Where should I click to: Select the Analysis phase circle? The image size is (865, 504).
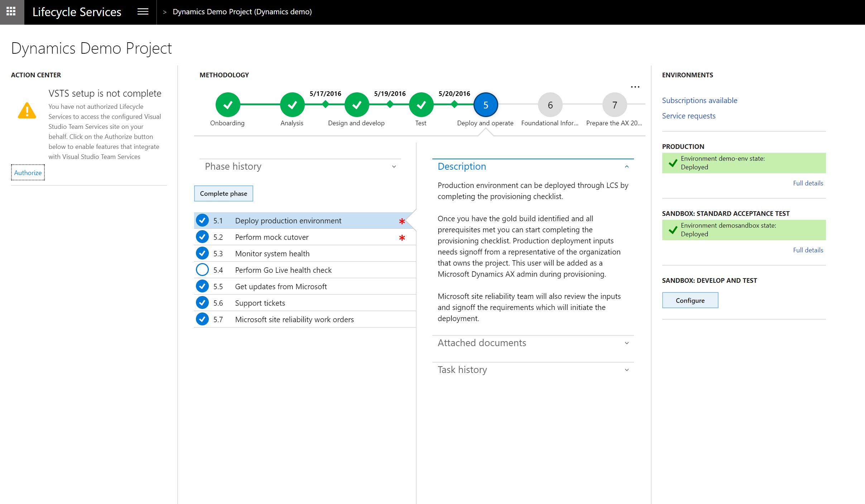pyautogui.click(x=292, y=105)
